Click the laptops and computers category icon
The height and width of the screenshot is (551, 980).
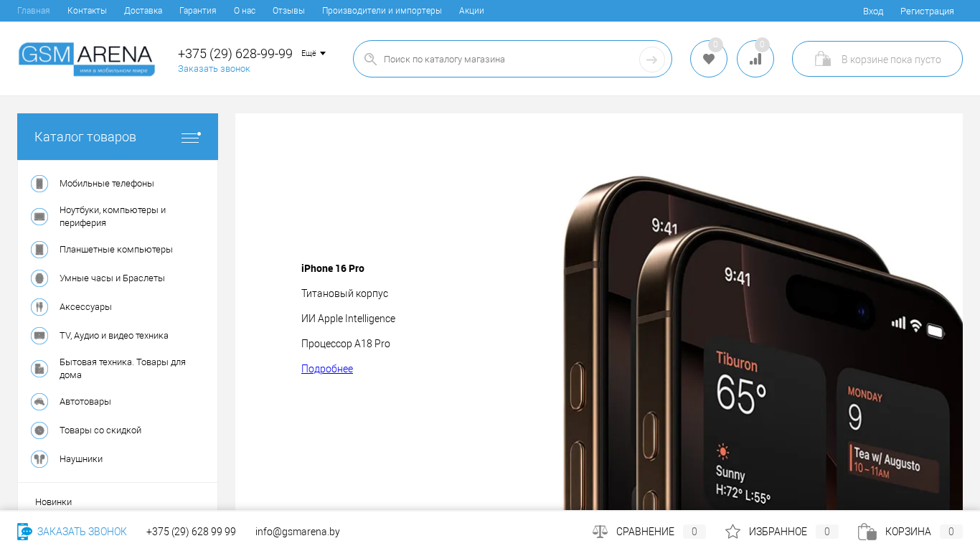39,217
